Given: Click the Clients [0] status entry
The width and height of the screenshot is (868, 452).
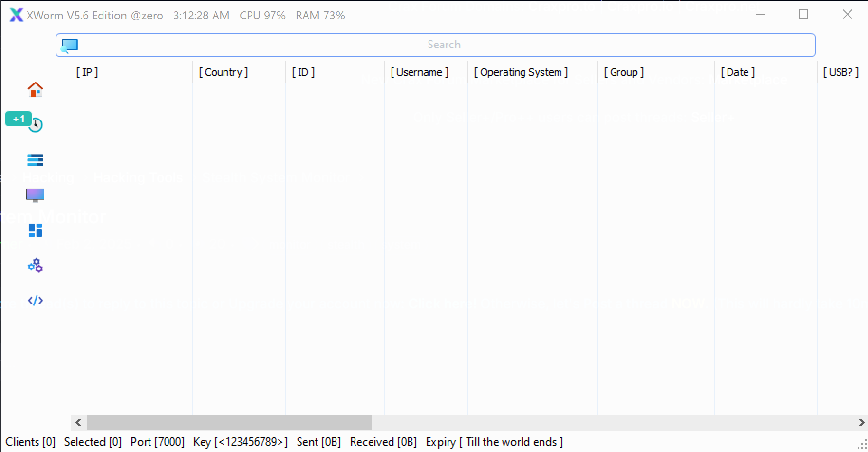Looking at the screenshot, I should (x=30, y=442).
